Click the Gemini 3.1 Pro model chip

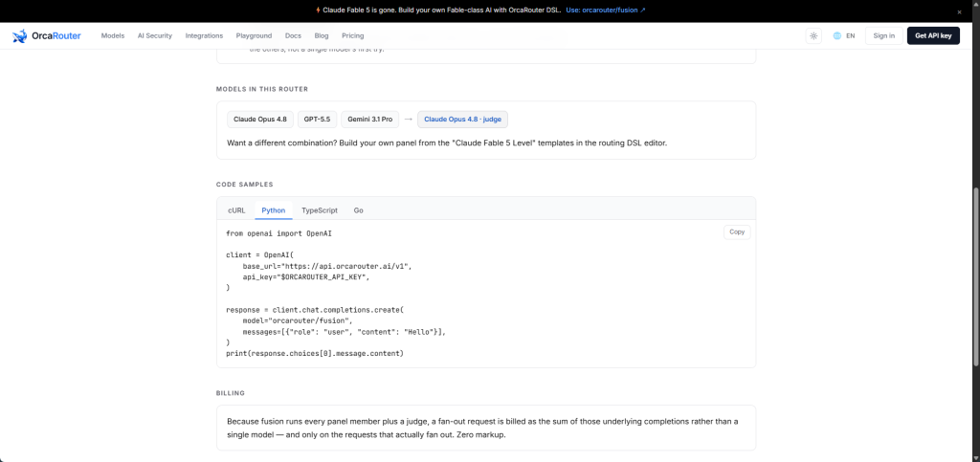[x=370, y=120]
